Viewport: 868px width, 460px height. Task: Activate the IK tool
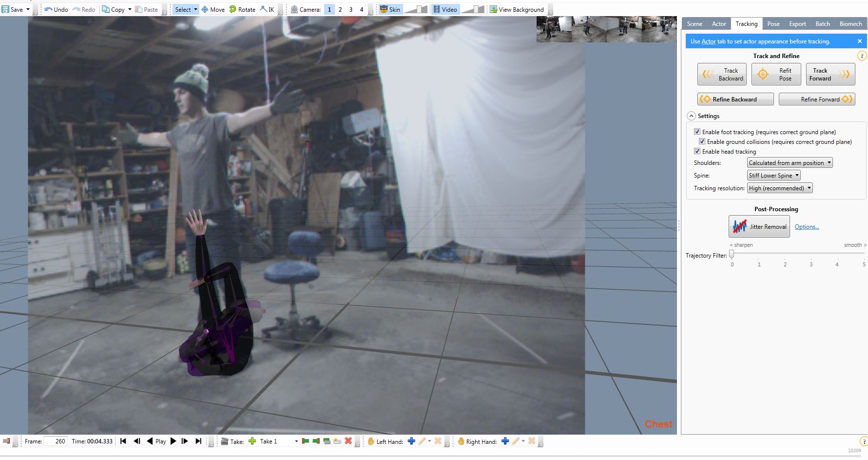click(x=267, y=9)
